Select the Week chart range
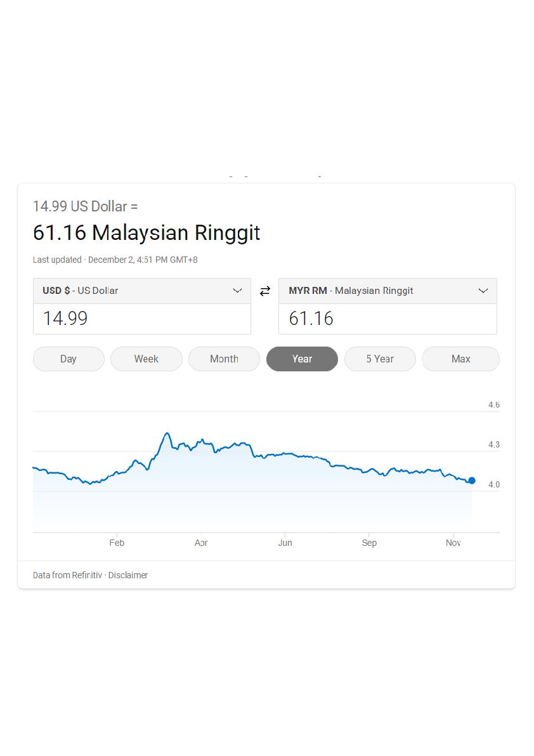This screenshot has height=756, width=534. point(147,359)
